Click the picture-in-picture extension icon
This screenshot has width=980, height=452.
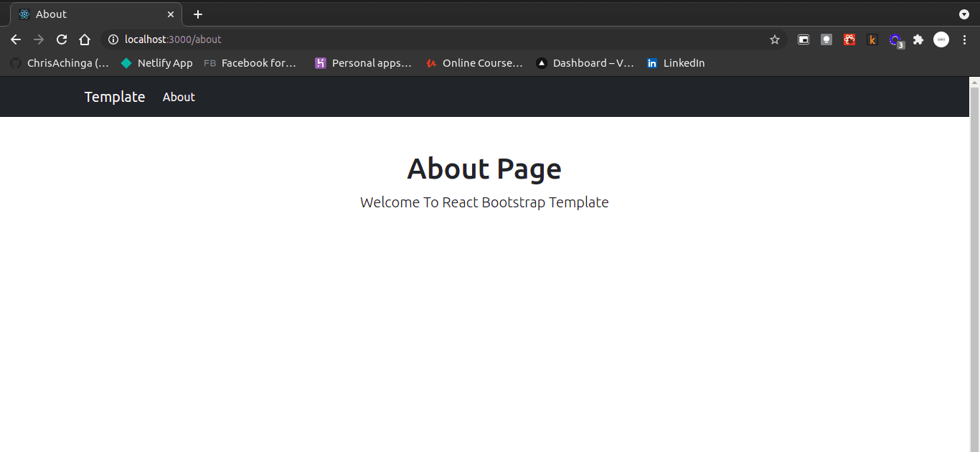[804, 39]
